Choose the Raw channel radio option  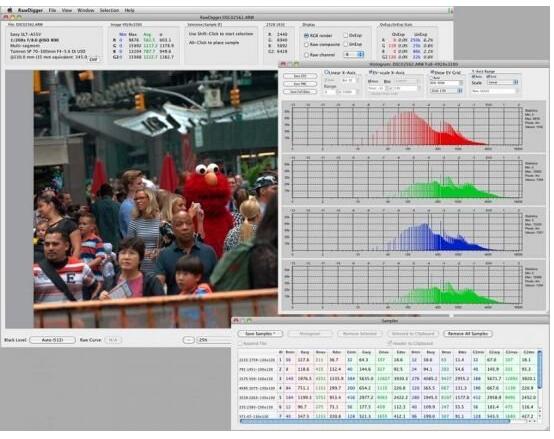[306, 55]
